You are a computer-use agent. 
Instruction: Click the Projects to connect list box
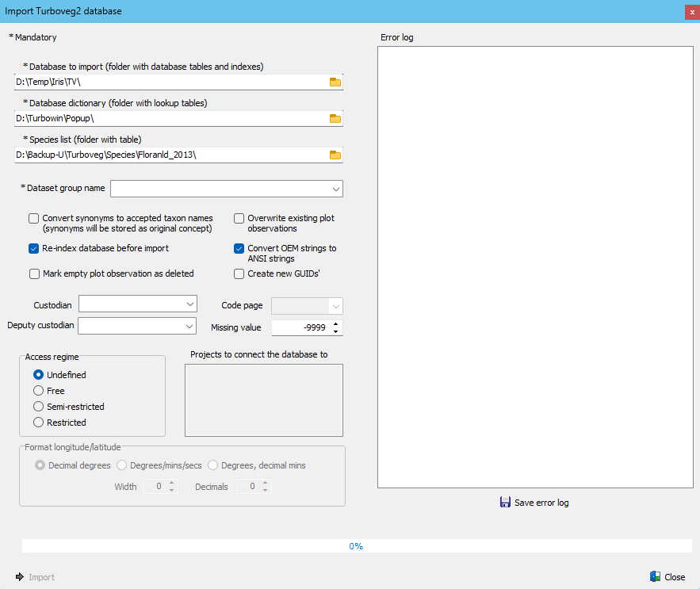pos(263,400)
